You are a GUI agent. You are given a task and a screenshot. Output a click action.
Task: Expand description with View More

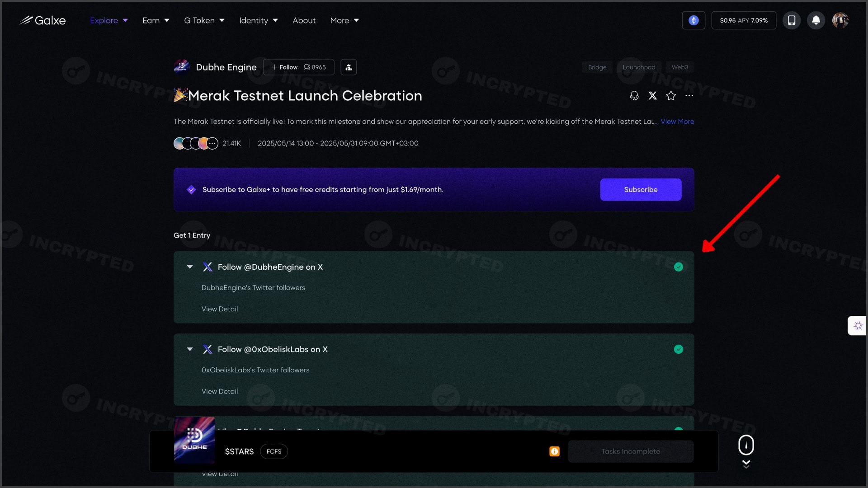point(677,121)
